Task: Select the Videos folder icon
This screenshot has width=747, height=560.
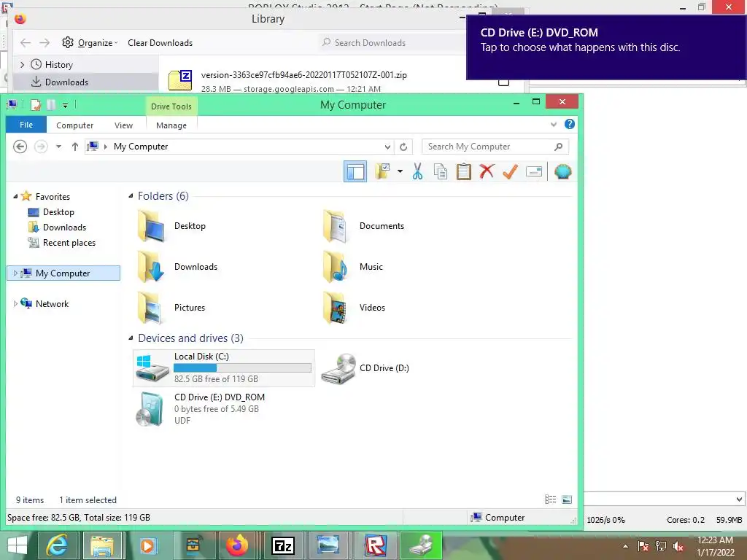Action: point(336,308)
